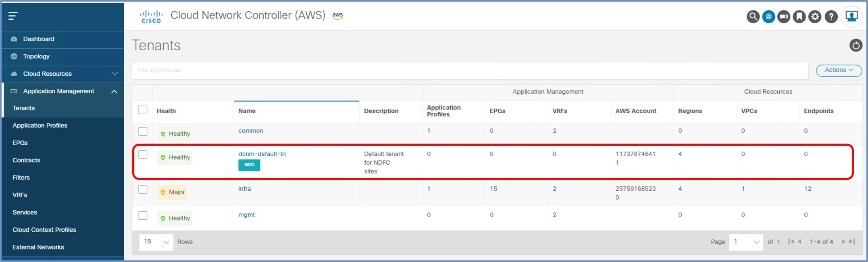Toggle the select-all checkbox in table header
The width and height of the screenshot is (868, 262).
pyautogui.click(x=143, y=109)
